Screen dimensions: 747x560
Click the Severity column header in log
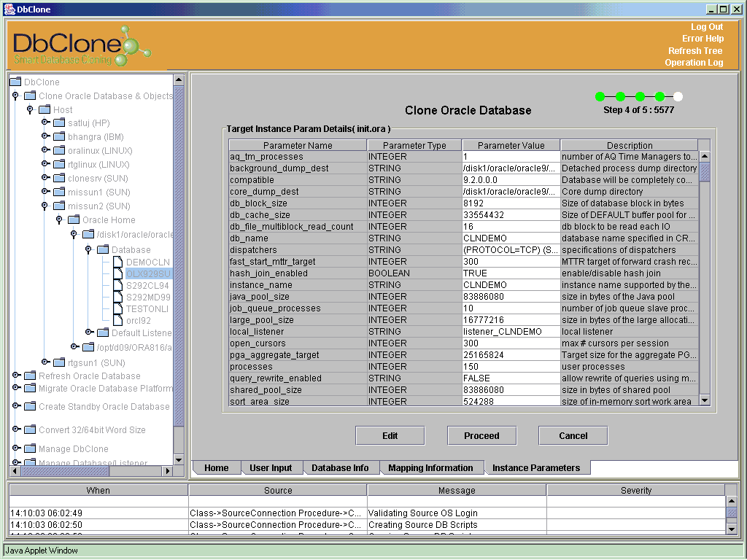click(x=636, y=491)
